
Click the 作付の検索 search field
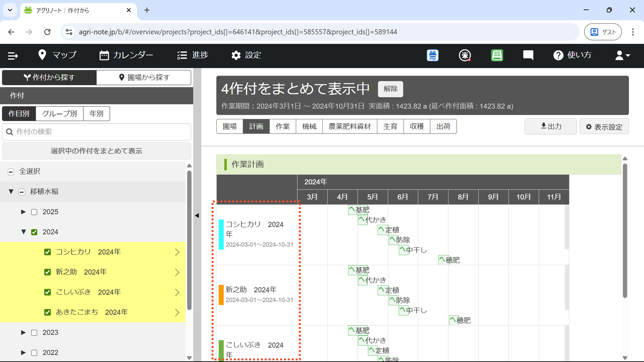[97, 132]
